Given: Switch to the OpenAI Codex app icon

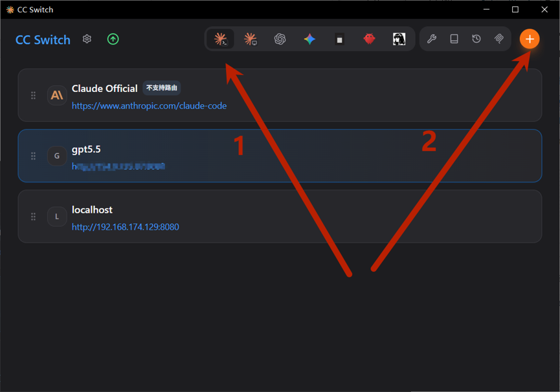Looking at the screenshot, I should (x=280, y=39).
